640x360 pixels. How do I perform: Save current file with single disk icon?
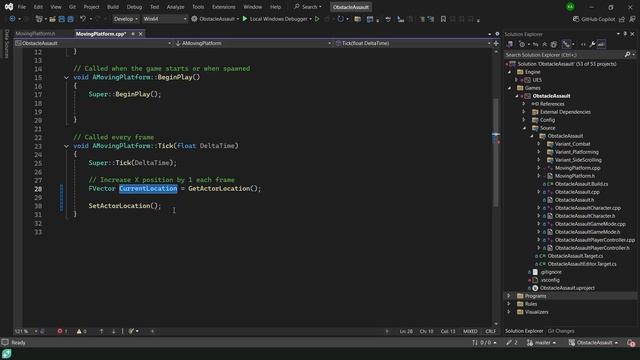62,19
